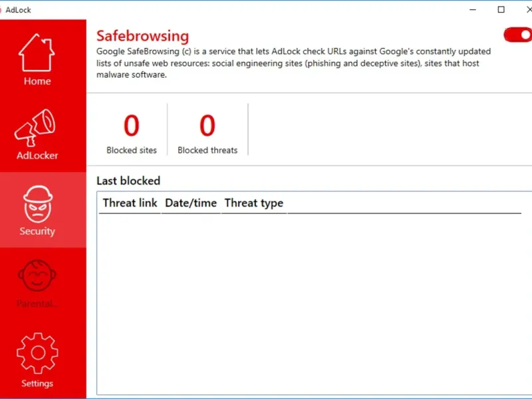Minimize the AdLock window

coord(473,10)
